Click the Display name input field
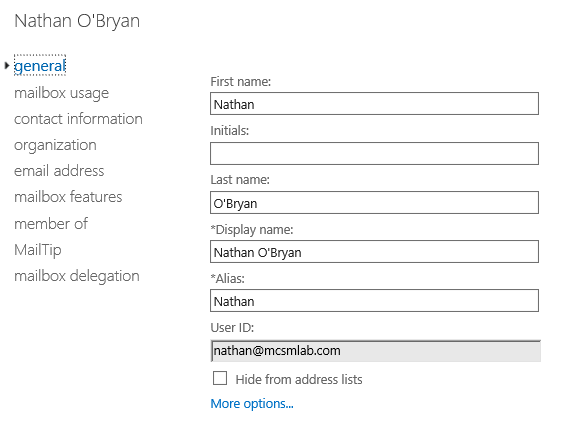 pyautogui.click(x=374, y=252)
